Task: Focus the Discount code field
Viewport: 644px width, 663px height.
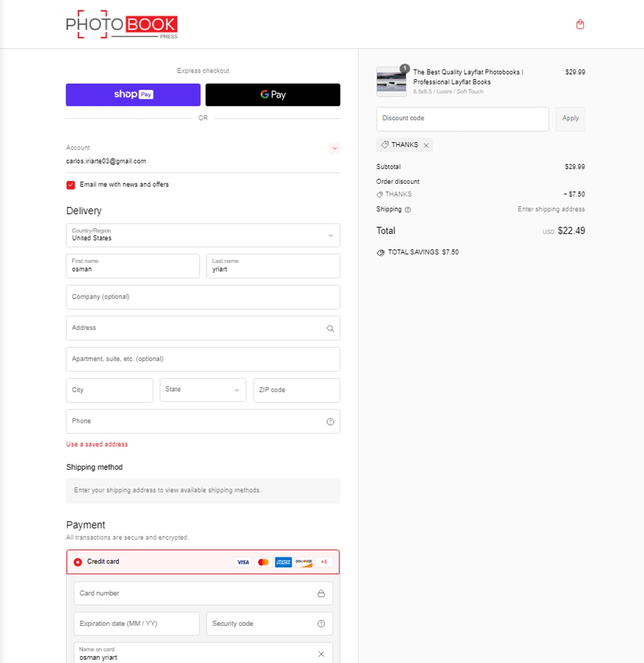Action: (x=462, y=119)
